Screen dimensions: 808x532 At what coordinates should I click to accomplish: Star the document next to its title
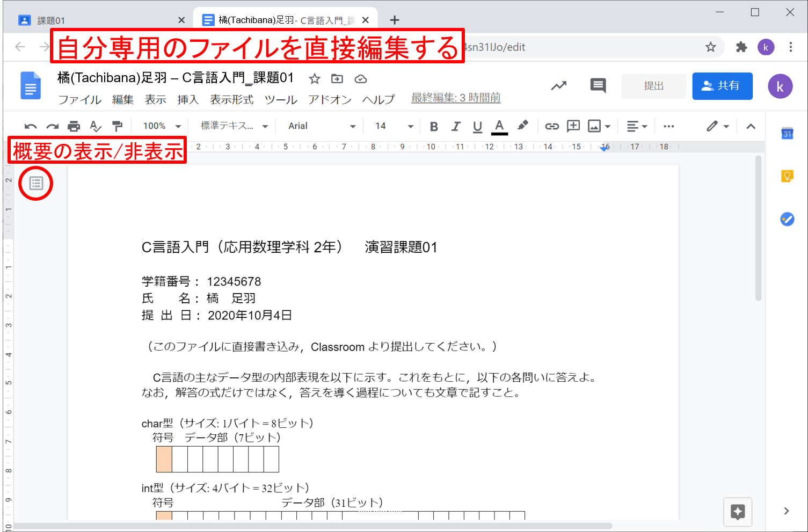(x=315, y=79)
